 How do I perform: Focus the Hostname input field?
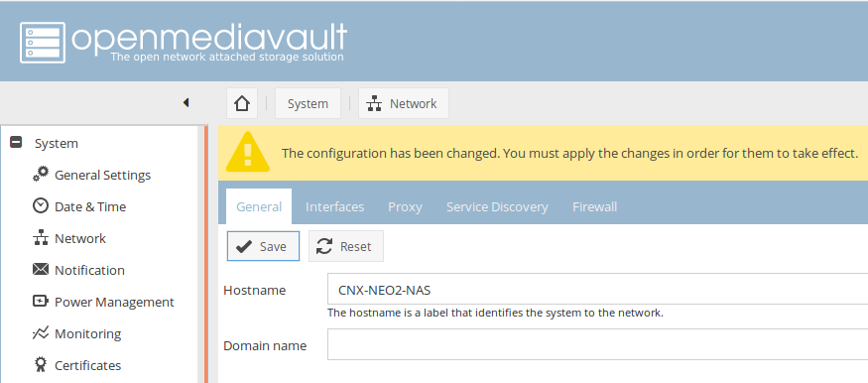(597, 289)
